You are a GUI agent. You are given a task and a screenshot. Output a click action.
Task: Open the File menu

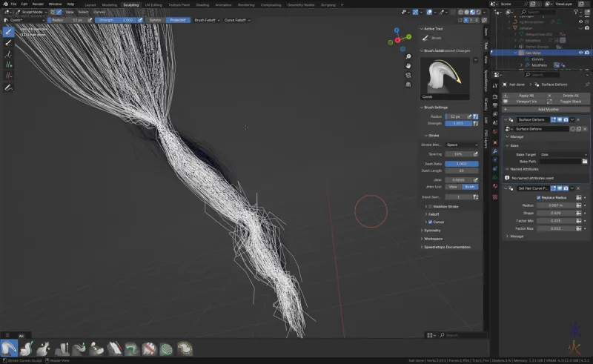click(x=13, y=4)
